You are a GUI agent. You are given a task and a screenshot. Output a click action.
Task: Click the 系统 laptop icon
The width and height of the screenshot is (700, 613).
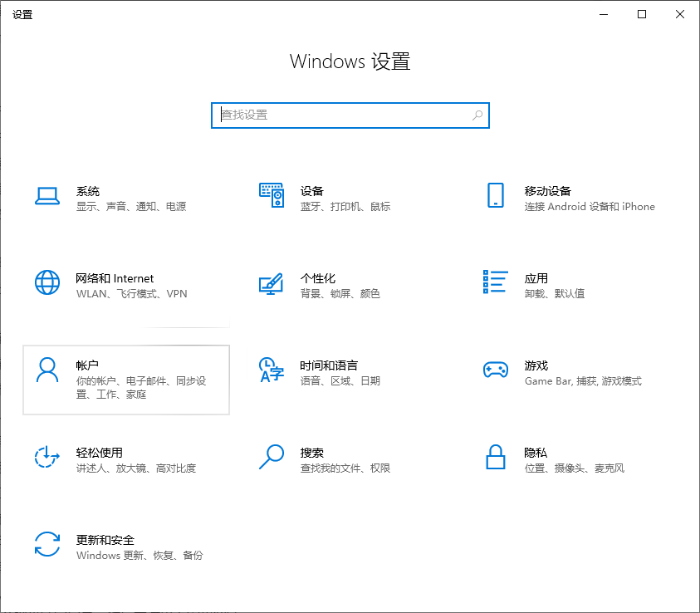point(47,194)
